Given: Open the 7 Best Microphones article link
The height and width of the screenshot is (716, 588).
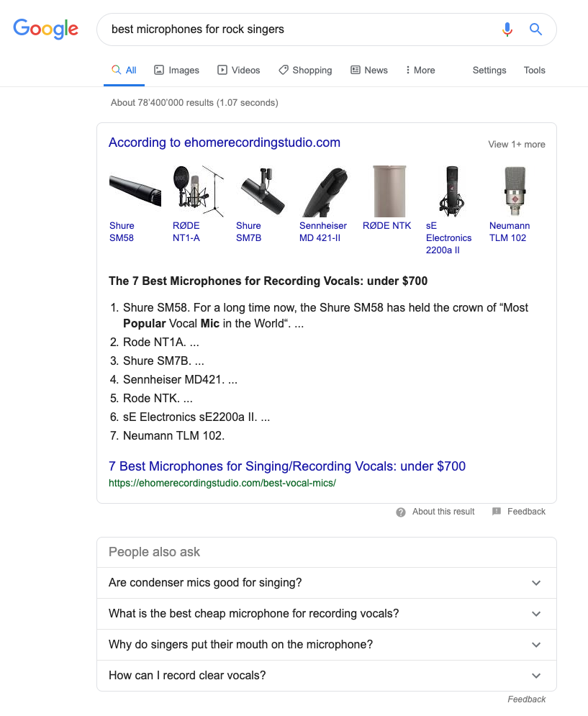Looking at the screenshot, I should pyautogui.click(x=287, y=466).
